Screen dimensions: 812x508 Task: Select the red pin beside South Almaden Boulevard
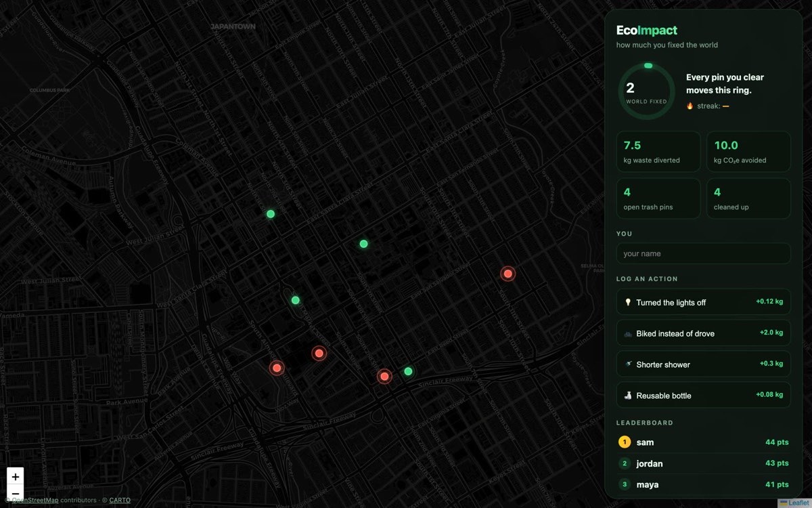pos(277,368)
